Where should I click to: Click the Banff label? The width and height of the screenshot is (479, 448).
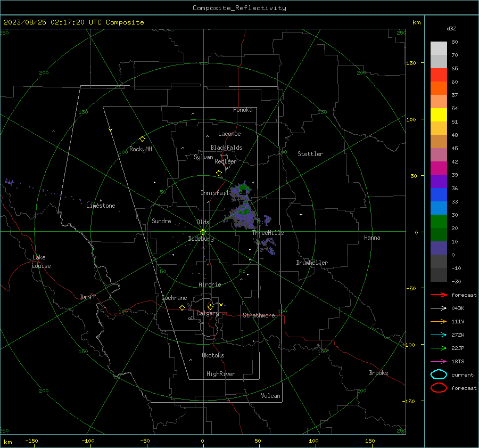pyautogui.click(x=88, y=297)
